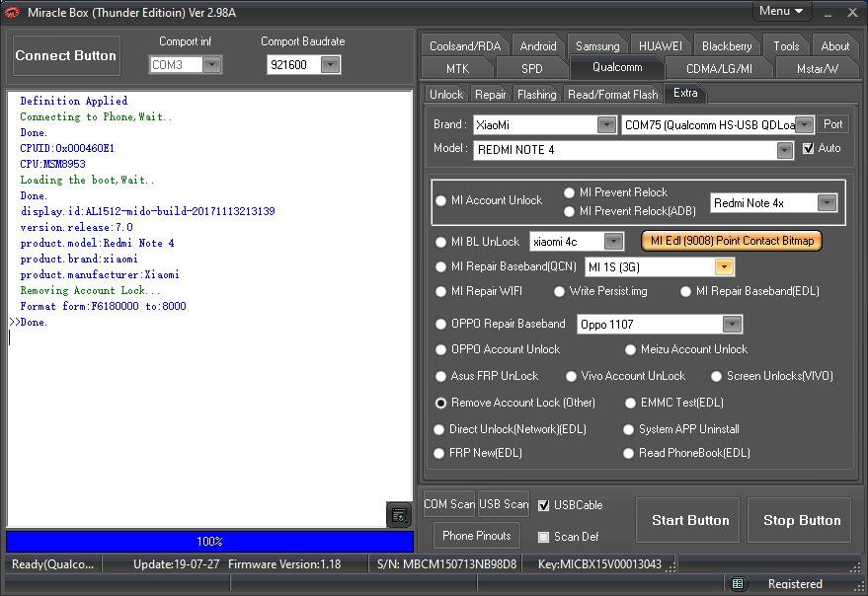Select MI Repair Baseband(EDL) option
The width and height of the screenshot is (868, 596).
click(x=686, y=292)
